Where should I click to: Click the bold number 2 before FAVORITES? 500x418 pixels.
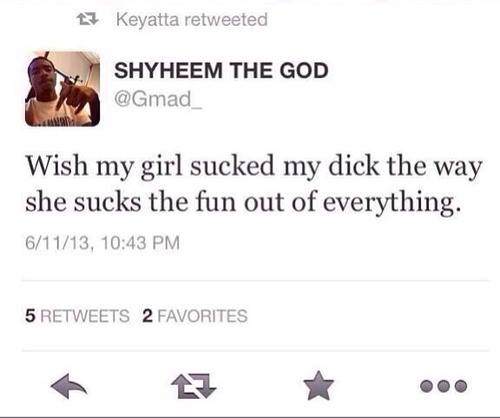tap(147, 316)
